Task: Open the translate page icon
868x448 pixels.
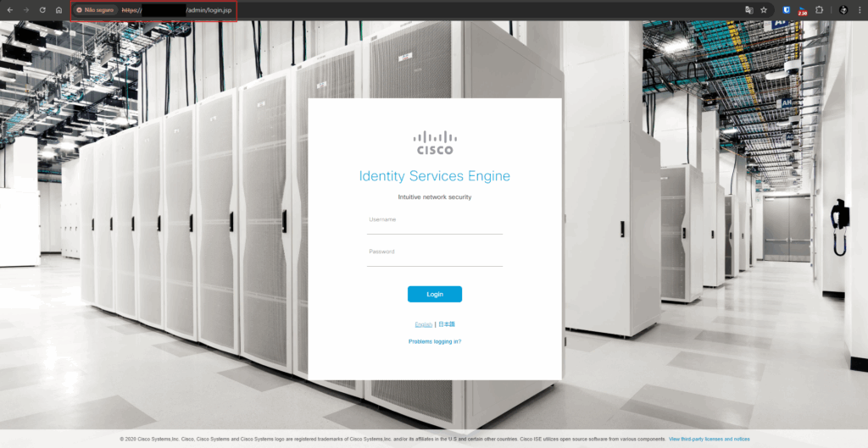Action: tap(749, 9)
